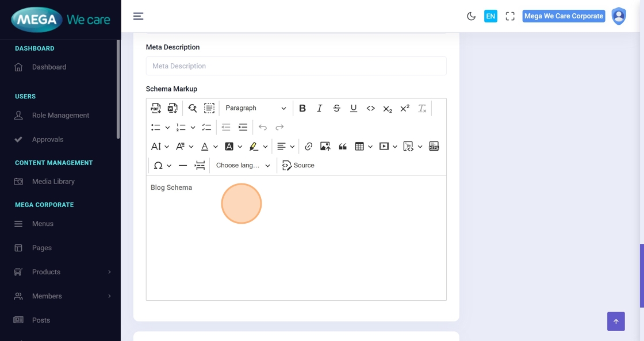This screenshot has height=341, width=644.
Task: Switch to dark mode with moon icon
Action: pos(471,16)
